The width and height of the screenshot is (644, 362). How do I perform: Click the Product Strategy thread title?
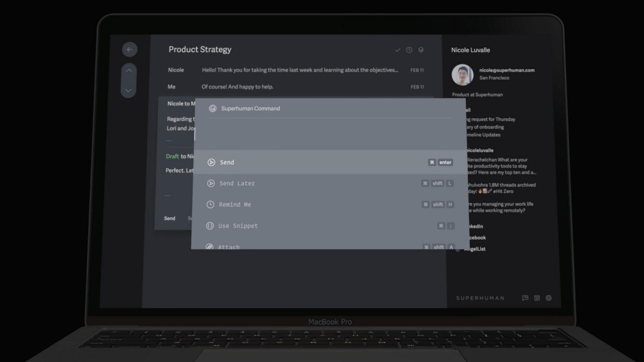(200, 50)
